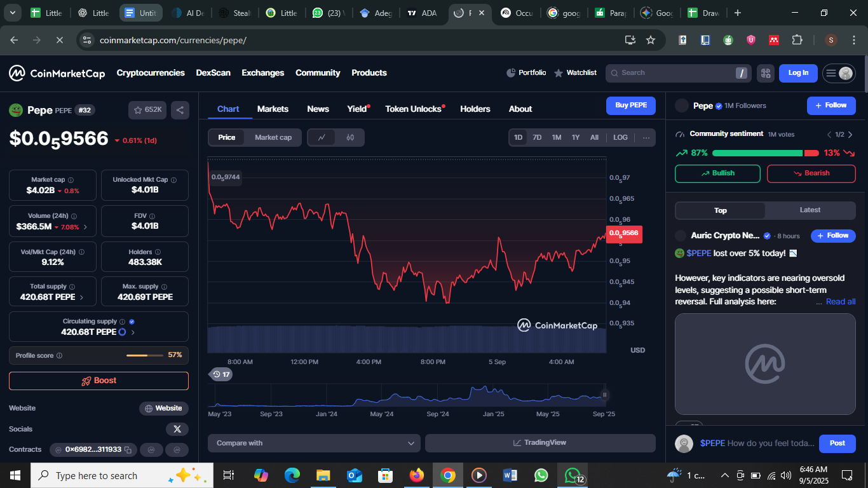Viewport: 868px width, 488px height.
Task: Switch feed to Latest tab
Action: click(x=810, y=210)
